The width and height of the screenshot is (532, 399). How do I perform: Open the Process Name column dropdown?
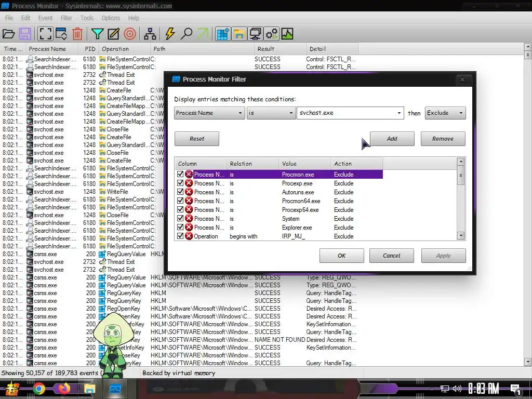coord(209,113)
